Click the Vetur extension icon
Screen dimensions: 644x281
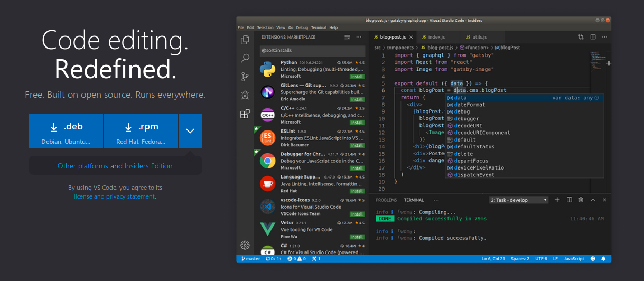[x=268, y=229]
